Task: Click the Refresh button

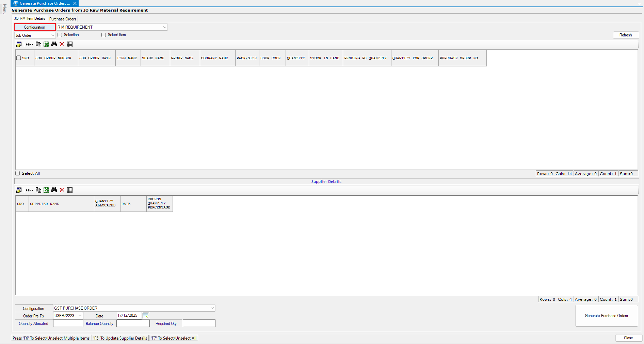Action: point(625,35)
